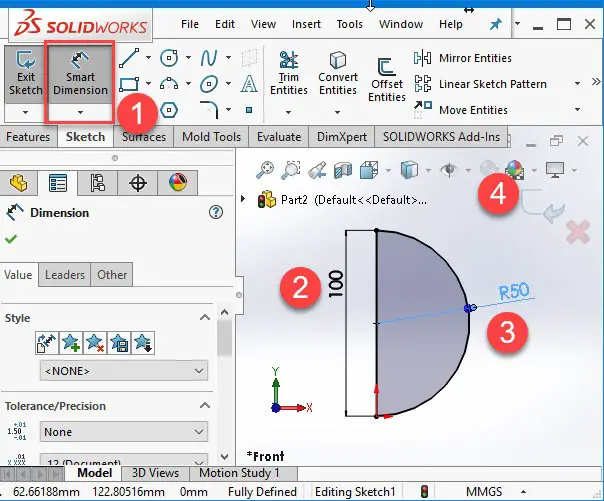Switch to the Motion Study 1 tab

(239, 473)
